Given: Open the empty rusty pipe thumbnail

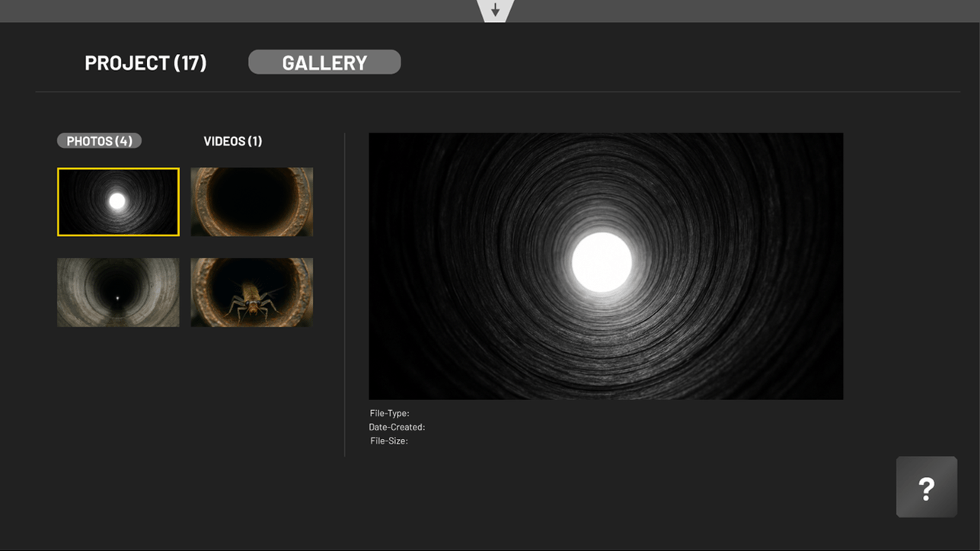Looking at the screenshot, I should click(x=251, y=202).
